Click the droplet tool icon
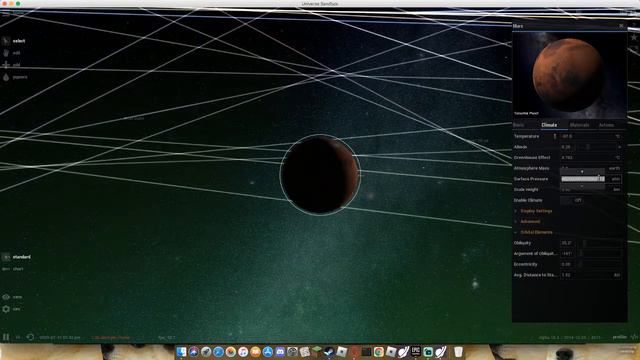The height and width of the screenshot is (360, 640). pos(6,77)
